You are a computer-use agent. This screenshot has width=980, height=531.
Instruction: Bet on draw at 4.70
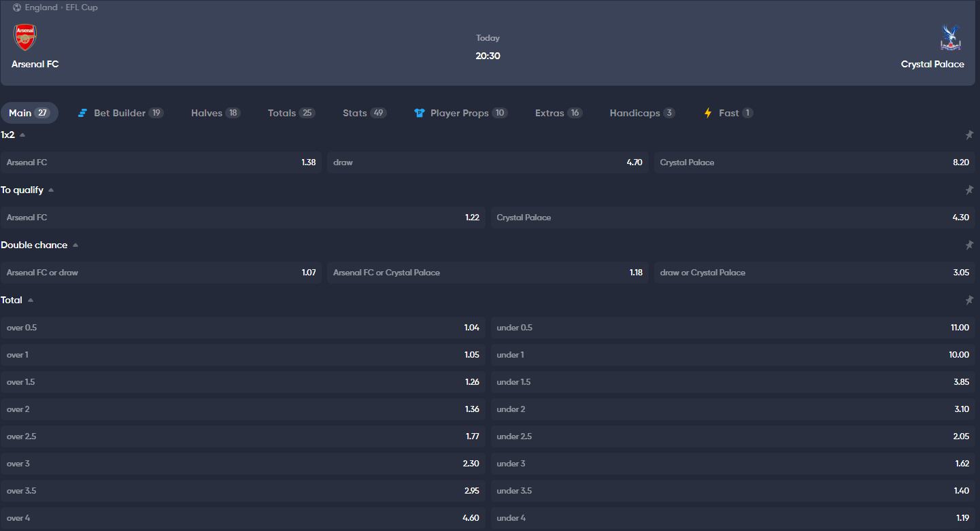tap(488, 162)
